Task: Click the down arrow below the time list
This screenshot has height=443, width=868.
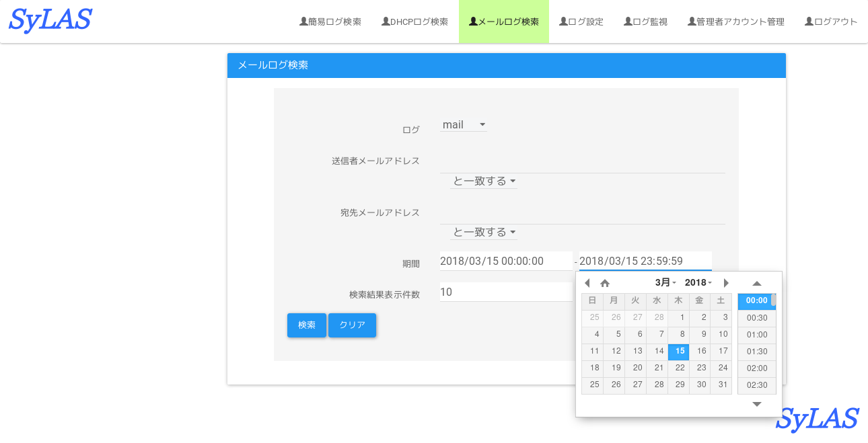Action: [x=757, y=404]
